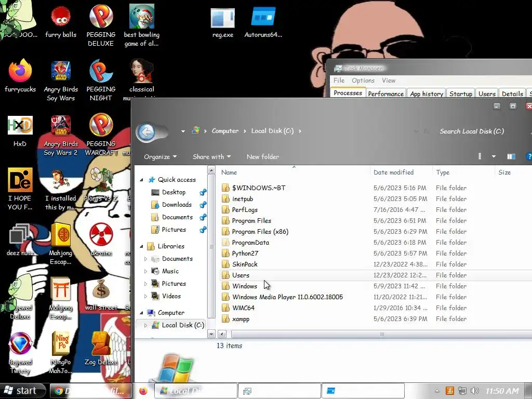Switch to App history tab in Task Manager
The image size is (532, 399).
coord(427,94)
